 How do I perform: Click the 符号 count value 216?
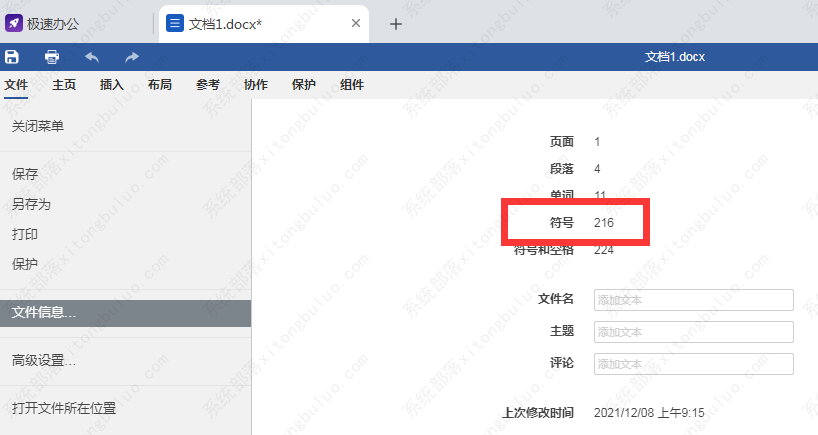[x=604, y=223]
